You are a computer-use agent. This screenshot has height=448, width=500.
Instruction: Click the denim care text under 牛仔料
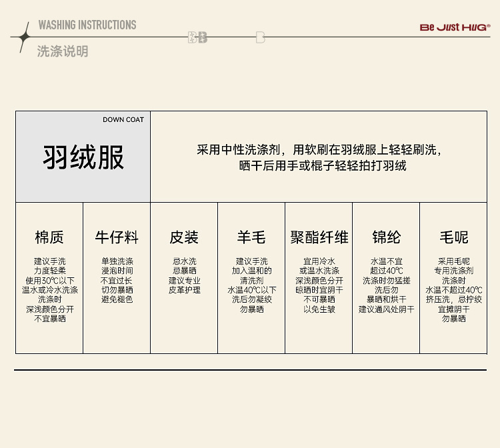click(117, 281)
